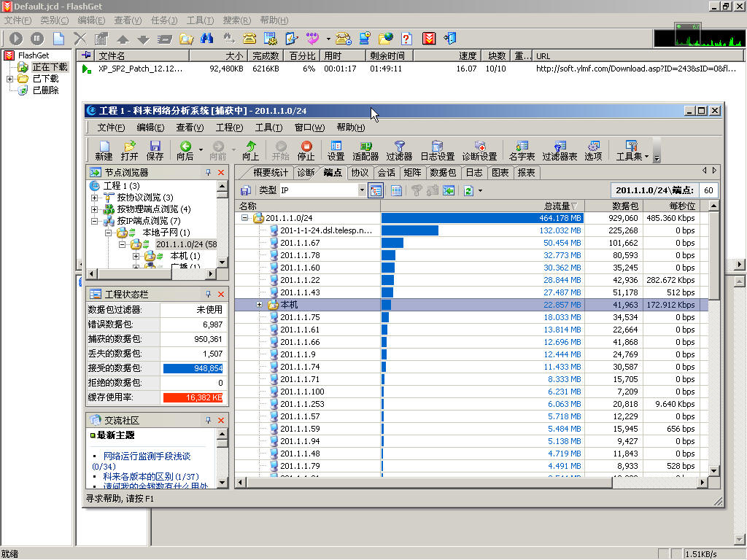Open the 工程(P) menu
This screenshot has height=560, width=747.
[229, 128]
